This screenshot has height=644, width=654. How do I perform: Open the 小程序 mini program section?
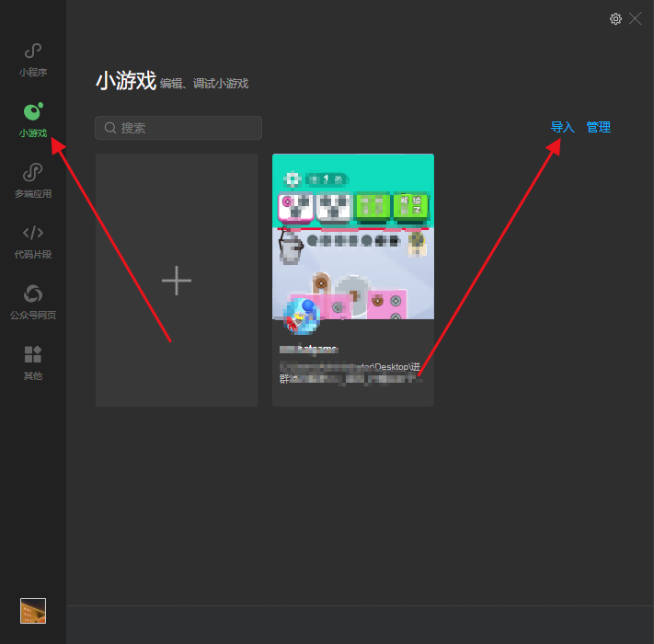tap(33, 58)
